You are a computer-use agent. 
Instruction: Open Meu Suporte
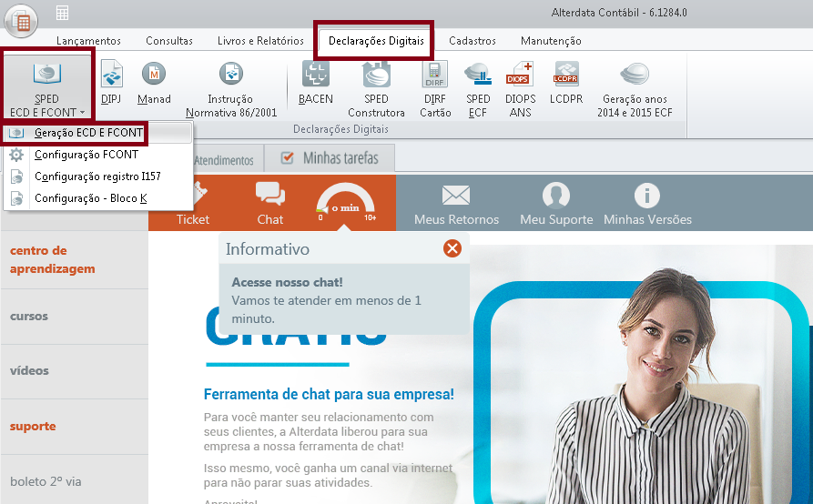pos(556,204)
